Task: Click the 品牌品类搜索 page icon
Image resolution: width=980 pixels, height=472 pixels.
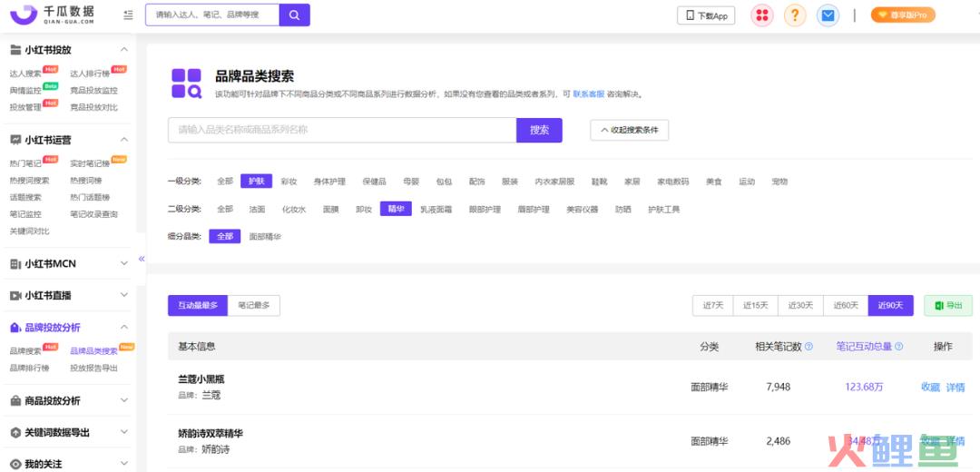Action: point(186,84)
